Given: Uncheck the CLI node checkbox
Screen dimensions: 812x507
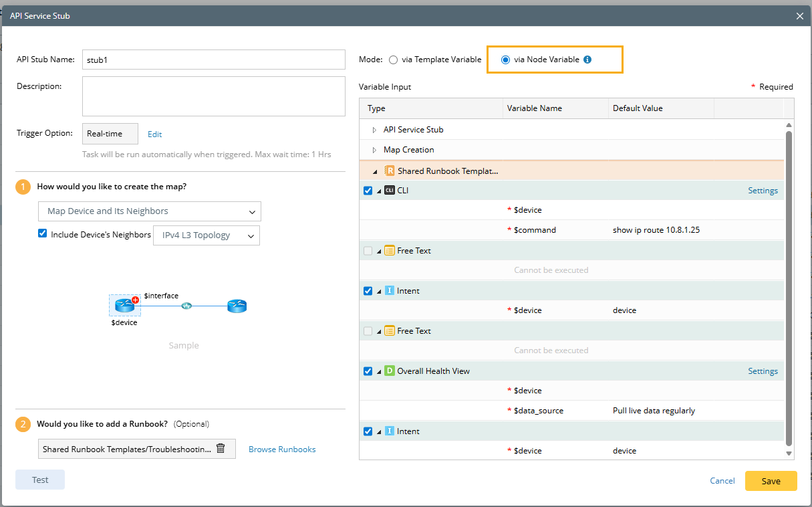Looking at the screenshot, I should point(368,191).
